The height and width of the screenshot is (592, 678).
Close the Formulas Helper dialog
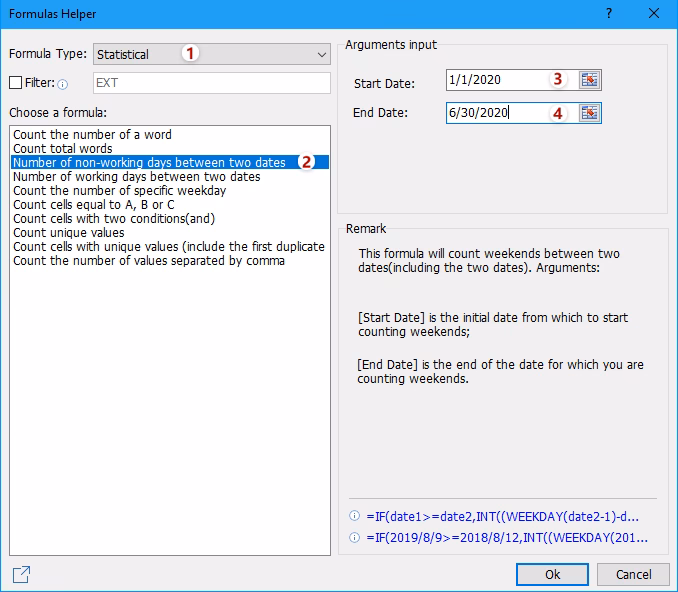click(x=654, y=14)
